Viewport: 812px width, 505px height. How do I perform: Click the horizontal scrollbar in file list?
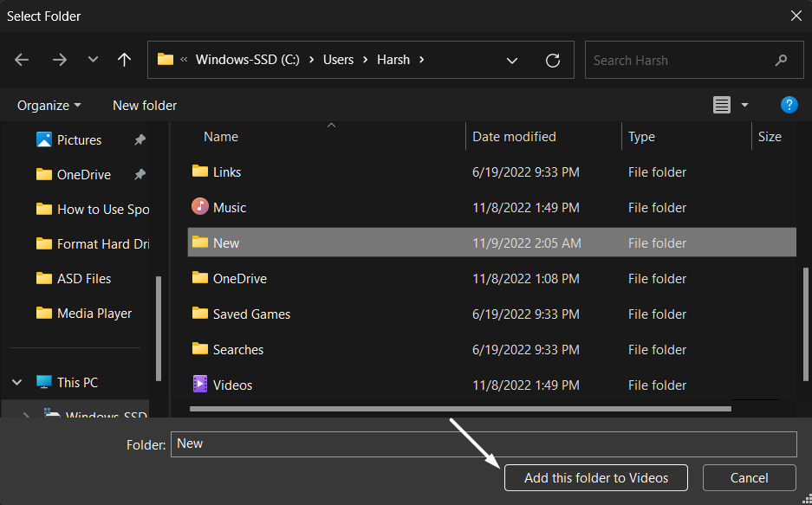click(x=459, y=408)
